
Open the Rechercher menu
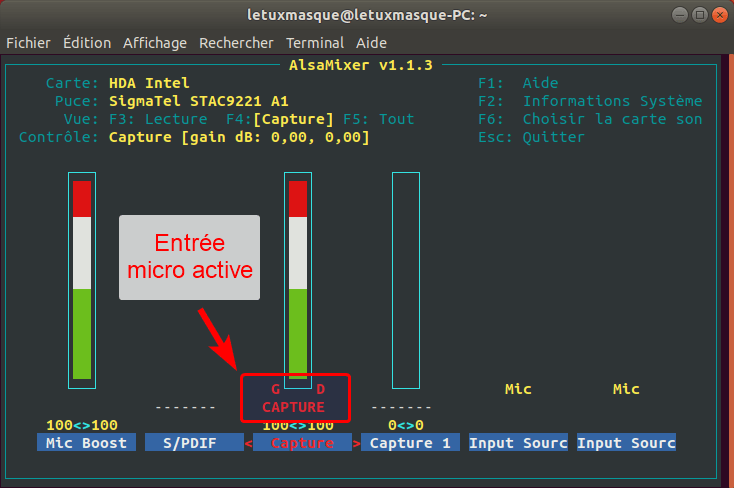click(236, 43)
